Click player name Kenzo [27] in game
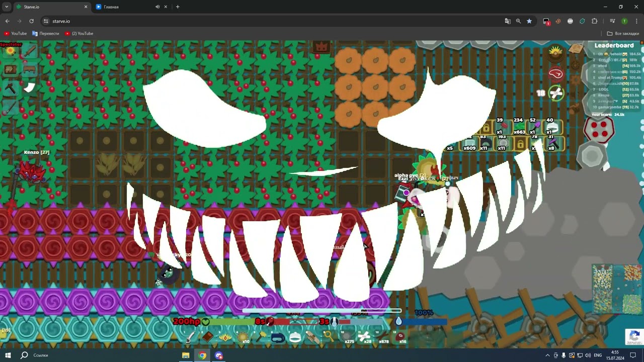The width and height of the screenshot is (644, 362). pos(37,152)
